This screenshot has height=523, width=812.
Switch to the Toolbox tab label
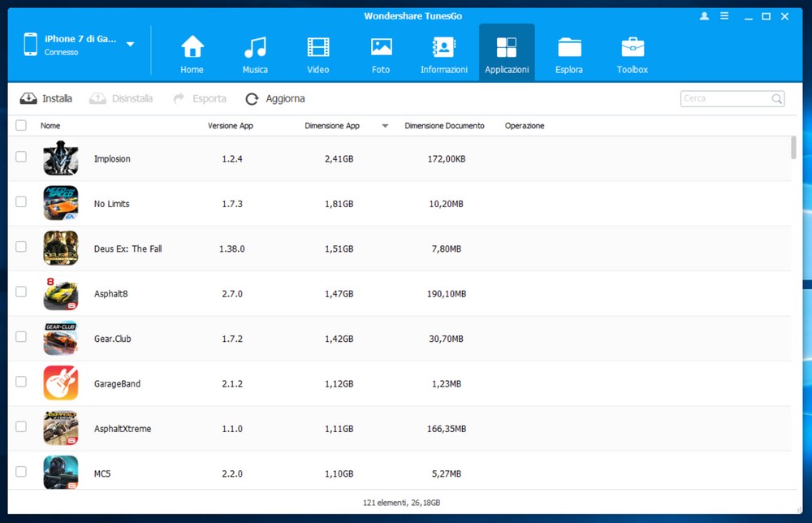[x=633, y=69]
